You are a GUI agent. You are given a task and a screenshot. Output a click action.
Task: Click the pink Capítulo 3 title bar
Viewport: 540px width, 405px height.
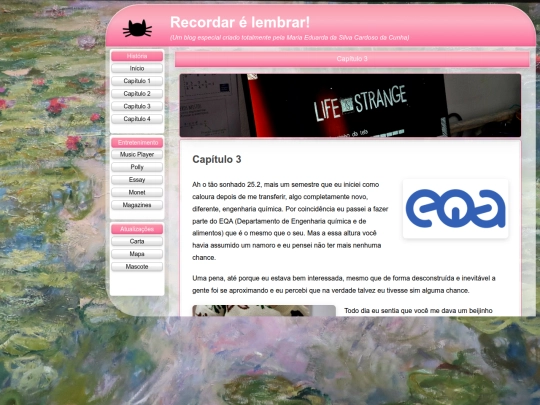tap(352, 59)
